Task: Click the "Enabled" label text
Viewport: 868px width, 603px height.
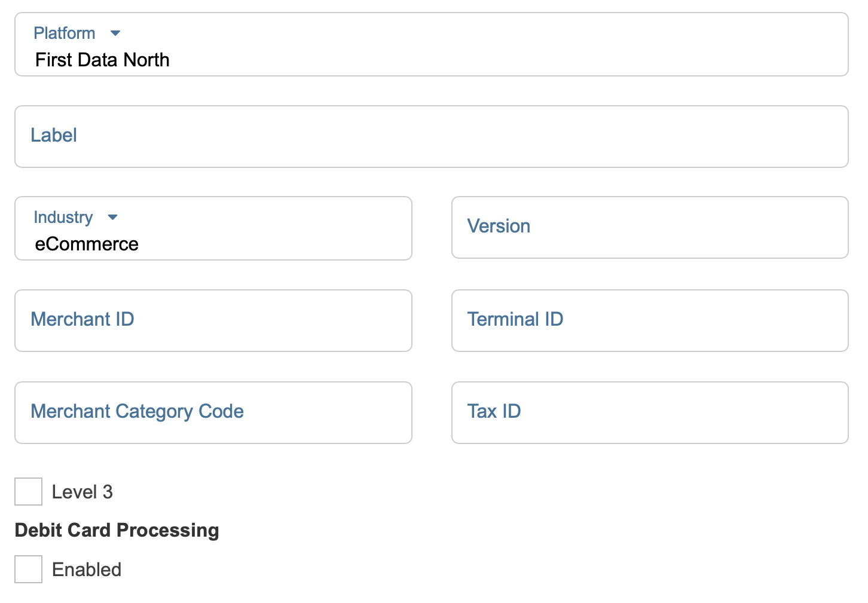Action: click(x=87, y=570)
